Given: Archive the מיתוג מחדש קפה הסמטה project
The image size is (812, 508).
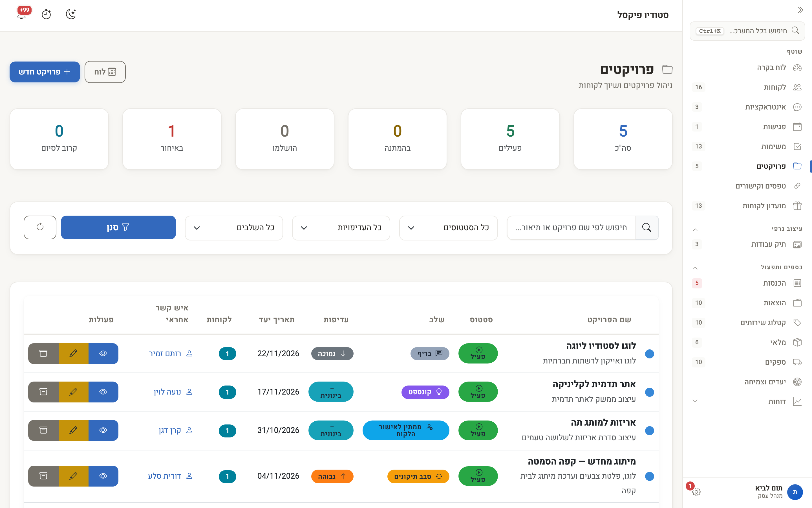Looking at the screenshot, I should (x=43, y=476).
